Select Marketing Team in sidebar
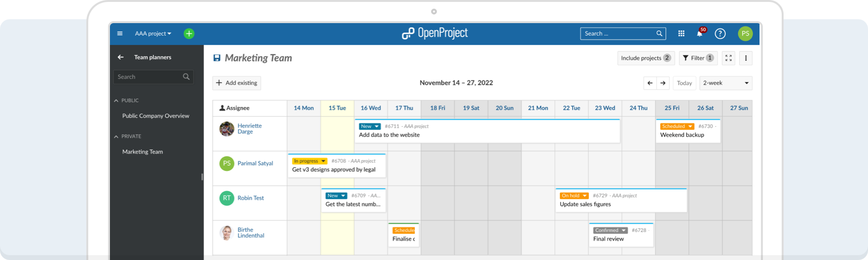This screenshot has height=260, width=868. (x=142, y=152)
